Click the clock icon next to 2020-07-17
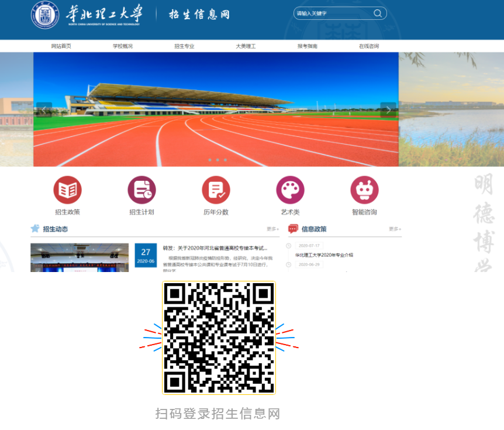 [289, 246]
